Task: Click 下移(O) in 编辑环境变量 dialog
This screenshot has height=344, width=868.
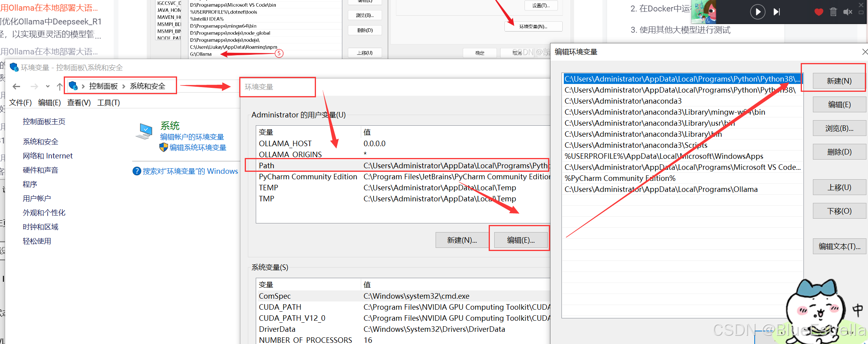Action: (x=839, y=211)
